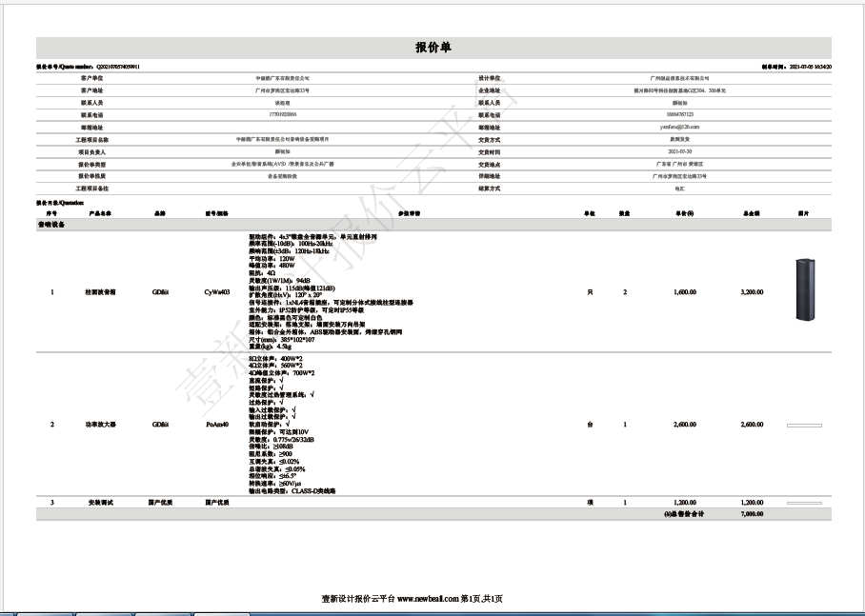Screen dimensions: 865x616
Task: Click the 385*102*107 dimensions line
Action: click(281, 340)
